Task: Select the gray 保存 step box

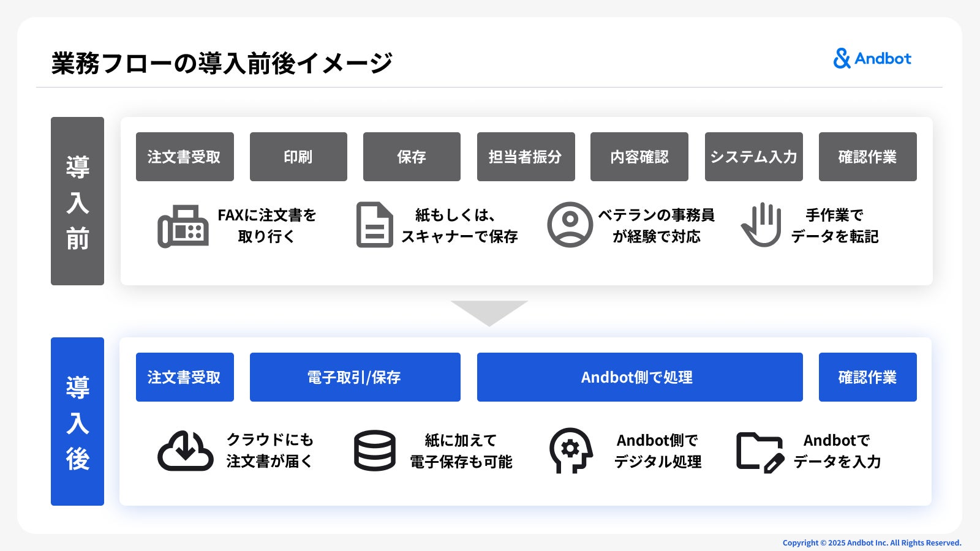Action: tap(412, 157)
